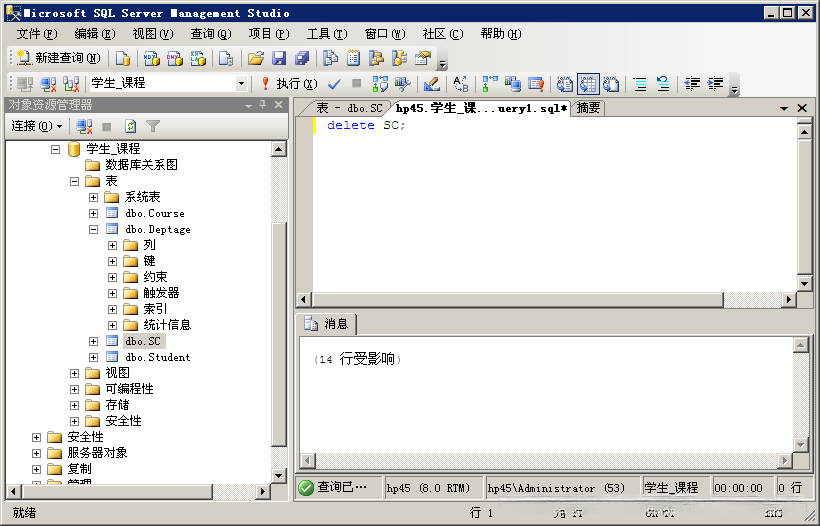
Task: Show the Registered Servers window
Action: click(x=330, y=58)
